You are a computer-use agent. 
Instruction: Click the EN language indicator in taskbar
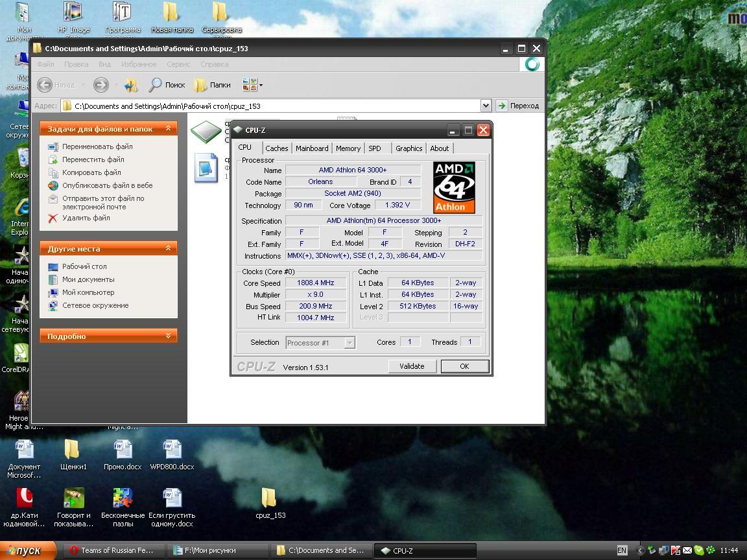pyautogui.click(x=622, y=550)
